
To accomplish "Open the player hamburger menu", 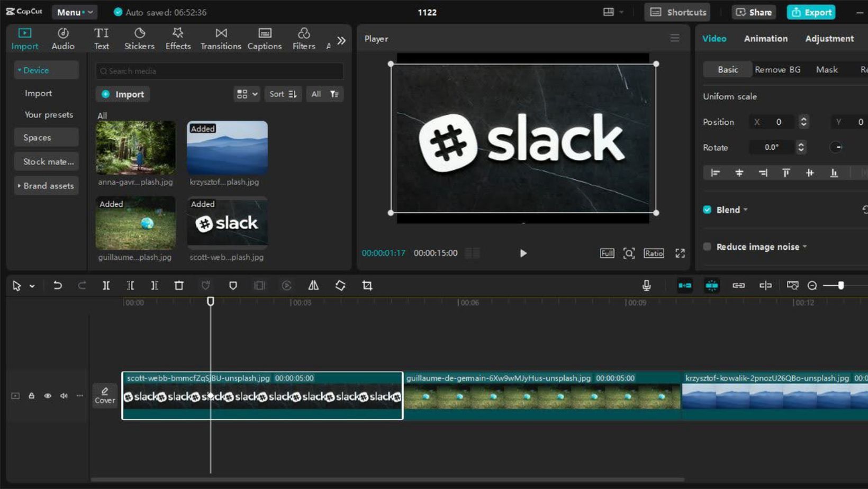I will [675, 38].
